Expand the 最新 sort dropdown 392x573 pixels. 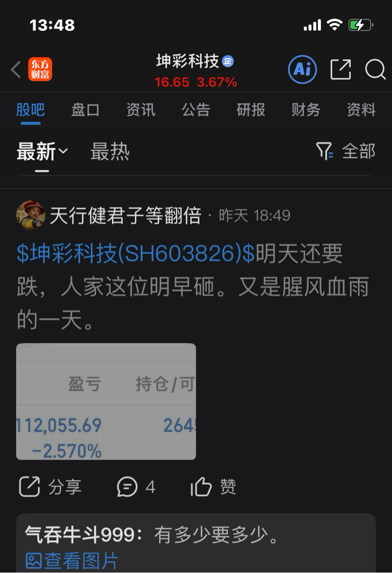[42, 151]
